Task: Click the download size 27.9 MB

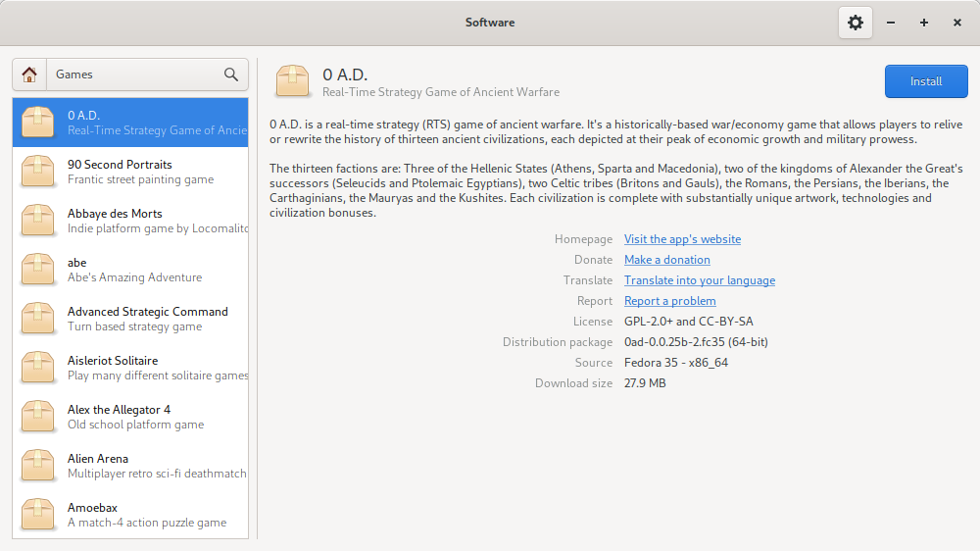Action: click(645, 383)
